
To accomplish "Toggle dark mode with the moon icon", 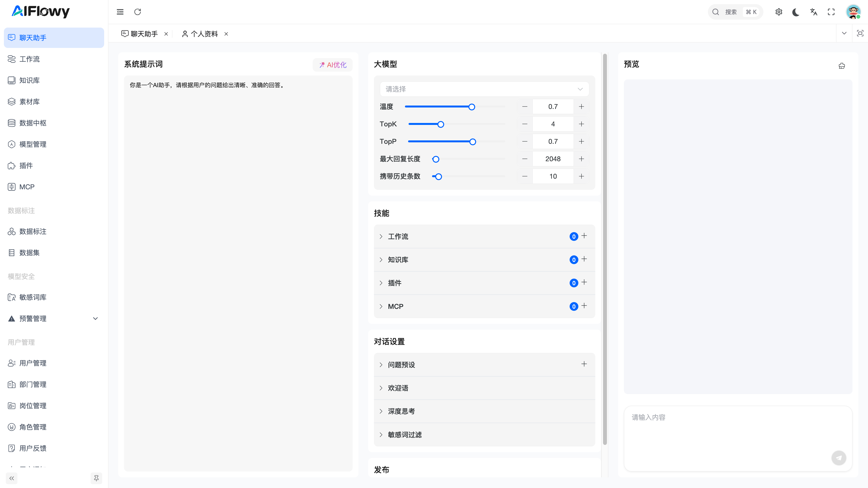I will (x=796, y=12).
